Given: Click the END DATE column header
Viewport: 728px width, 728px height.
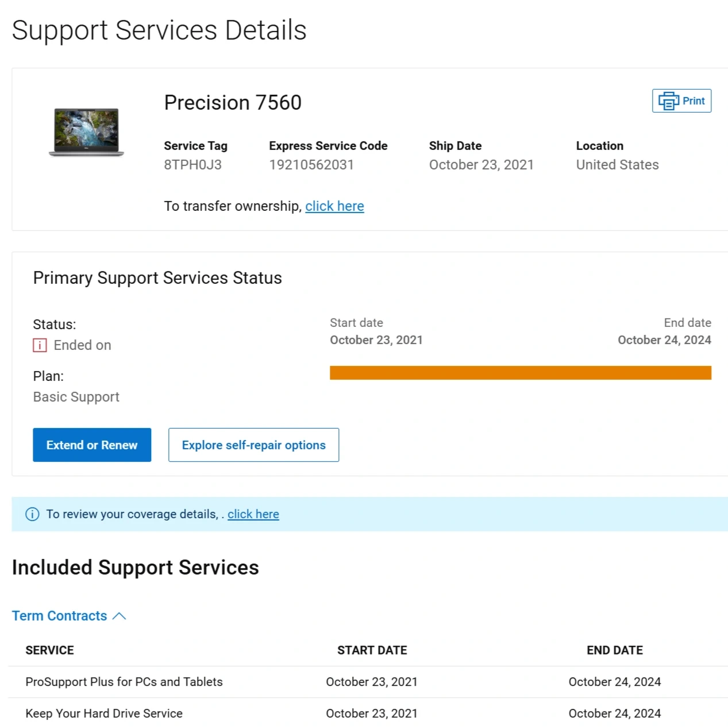Looking at the screenshot, I should 614,650.
